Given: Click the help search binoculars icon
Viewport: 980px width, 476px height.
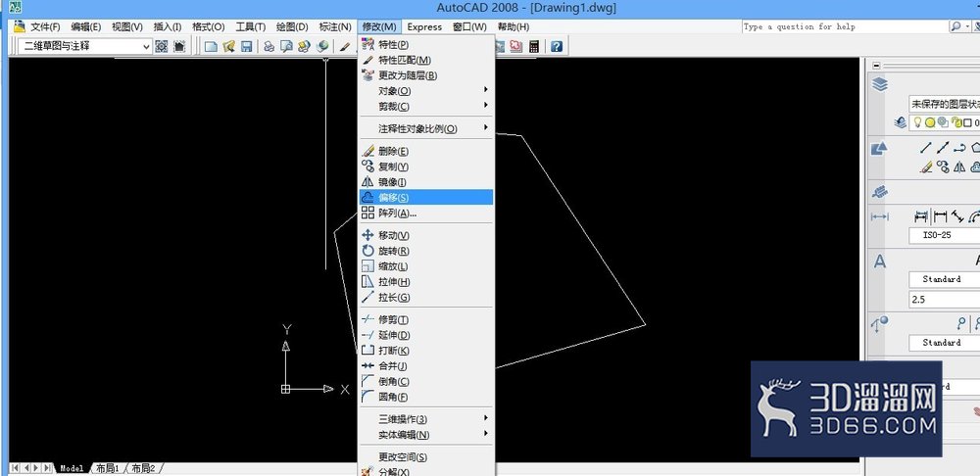Looking at the screenshot, I should [956, 26].
